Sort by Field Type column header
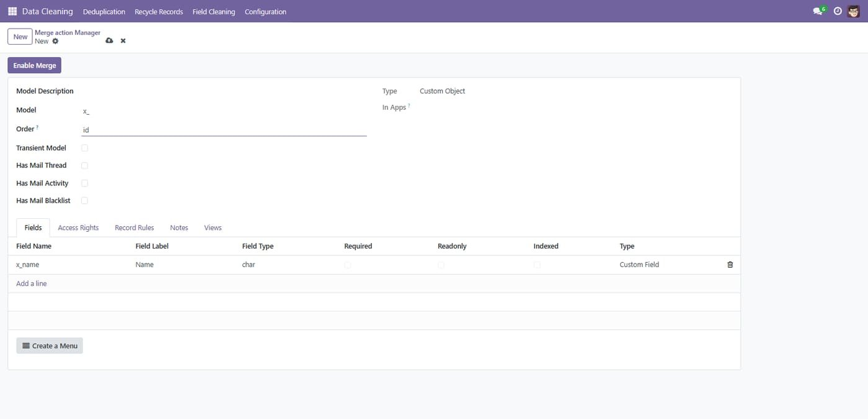Screen dimensions: 868x419 258,246
